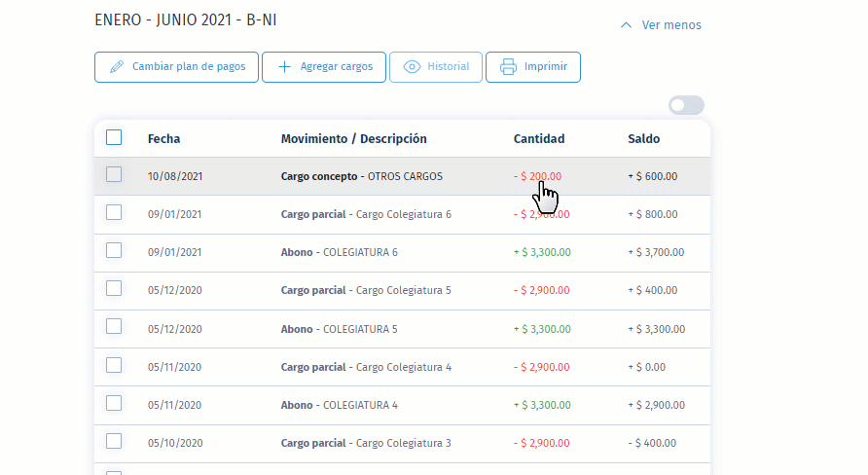Click the plus icon in Agregar cargos
This screenshot has width=868, height=475.
(284, 67)
